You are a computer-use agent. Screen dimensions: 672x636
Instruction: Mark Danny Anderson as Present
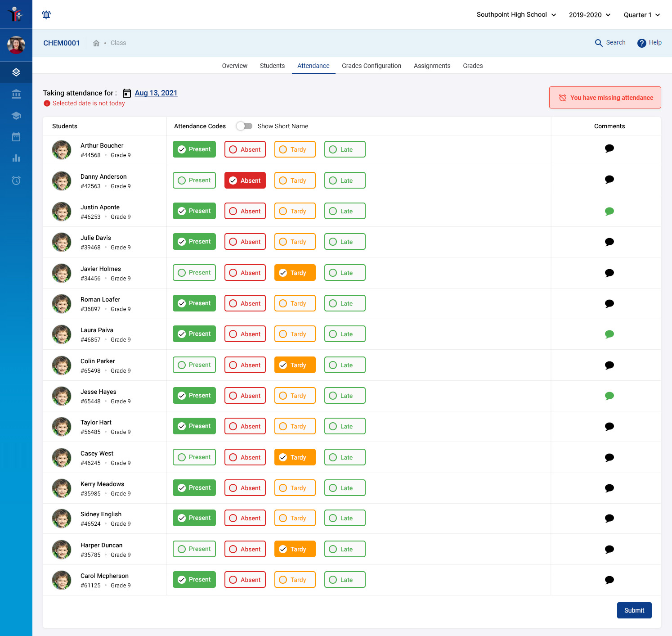point(194,180)
